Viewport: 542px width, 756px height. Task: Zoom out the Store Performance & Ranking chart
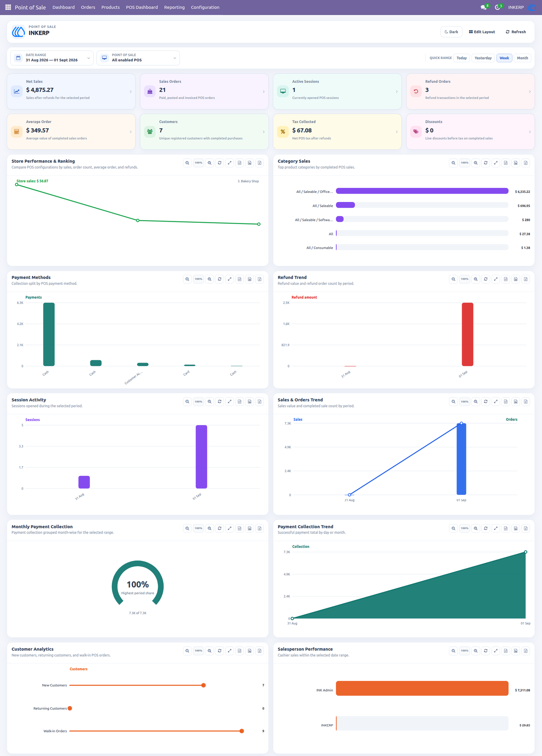[x=187, y=163]
